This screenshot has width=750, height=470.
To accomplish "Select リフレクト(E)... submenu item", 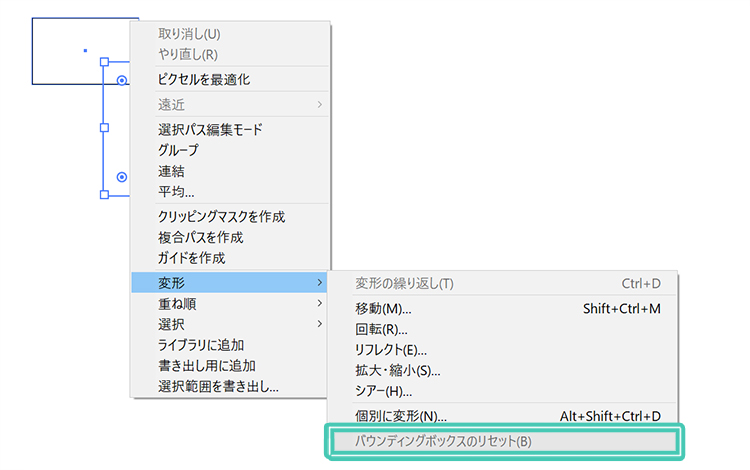I will pyautogui.click(x=503, y=350).
